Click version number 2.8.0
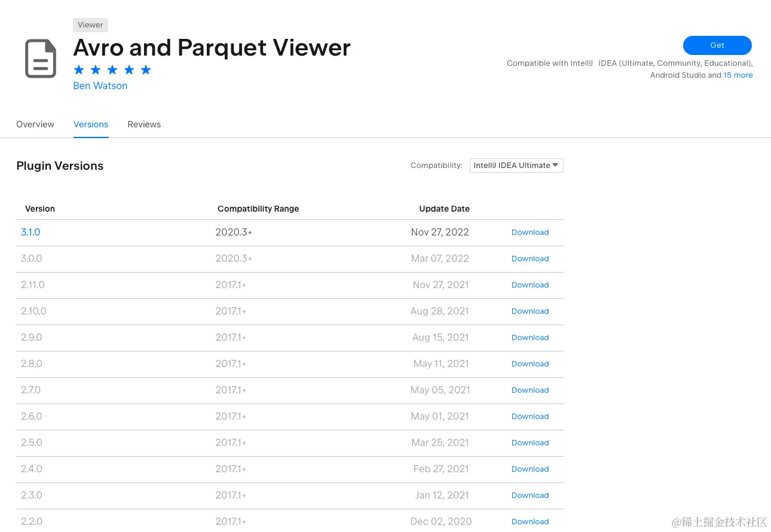This screenshot has height=532, width=771. point(32,364)
